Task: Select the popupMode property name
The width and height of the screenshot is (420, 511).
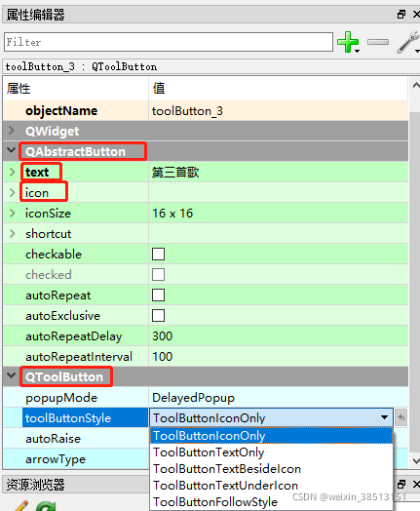Action: [61, 398]
